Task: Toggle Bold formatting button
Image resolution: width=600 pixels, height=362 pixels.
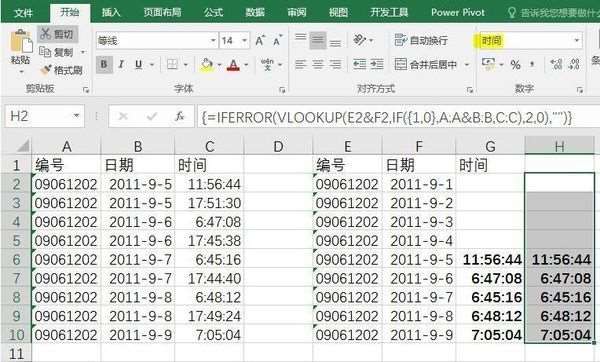Action: click(x=104, y=64)
